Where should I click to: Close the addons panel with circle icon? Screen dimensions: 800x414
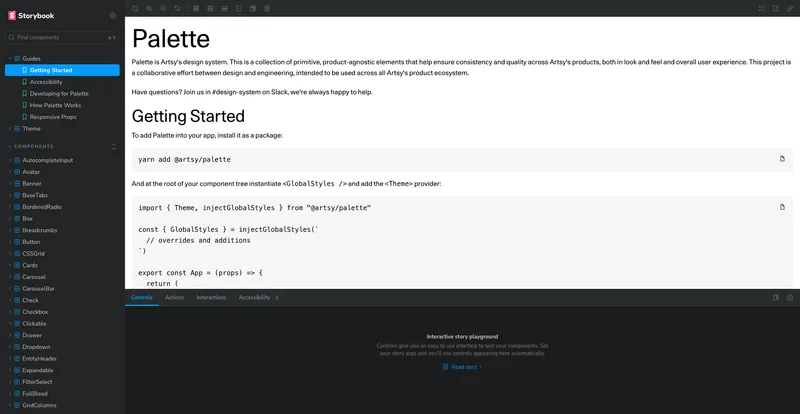790,298
